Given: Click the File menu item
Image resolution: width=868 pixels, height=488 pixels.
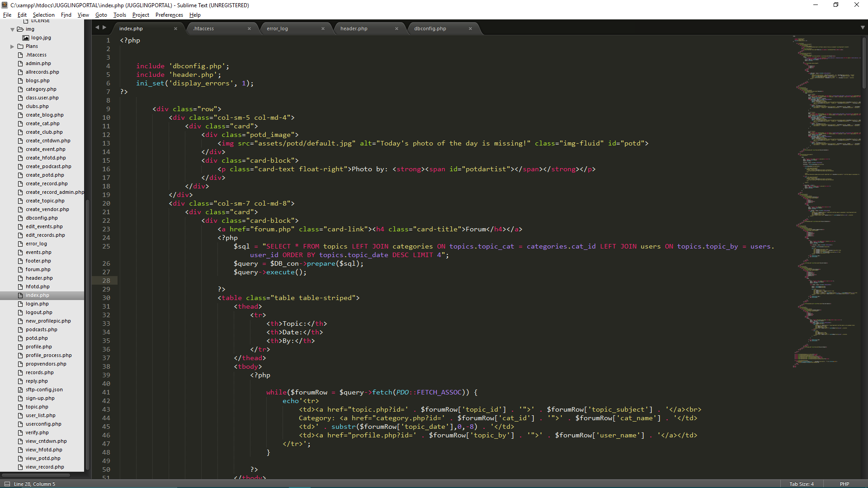Looking at the screenshot, I should click(8, 15).
